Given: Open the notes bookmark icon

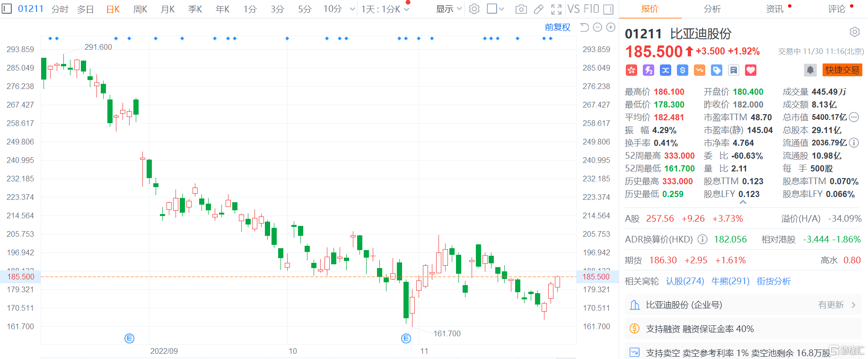Looking at the screenshot, I should (734, 70).
